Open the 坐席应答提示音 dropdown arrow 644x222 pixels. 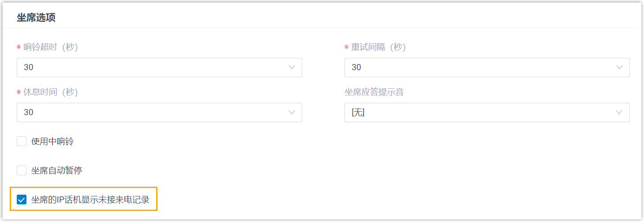[619, 113]
